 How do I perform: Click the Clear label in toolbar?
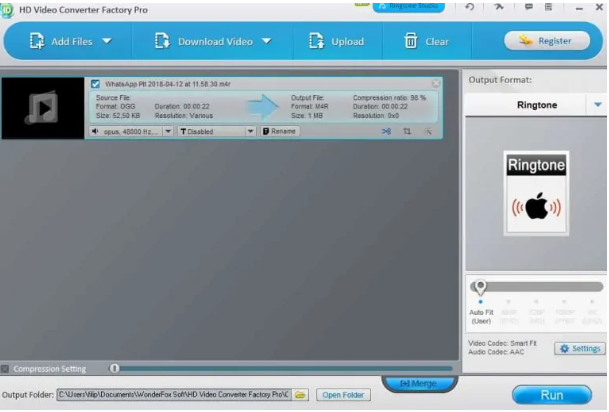(437, 42)
